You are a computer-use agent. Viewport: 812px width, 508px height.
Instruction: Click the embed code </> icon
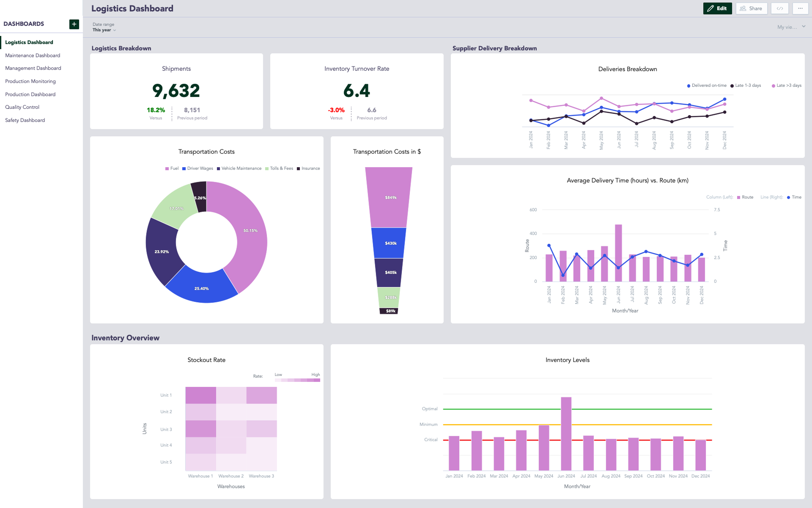pyautogui.click(x=779, y=8)
